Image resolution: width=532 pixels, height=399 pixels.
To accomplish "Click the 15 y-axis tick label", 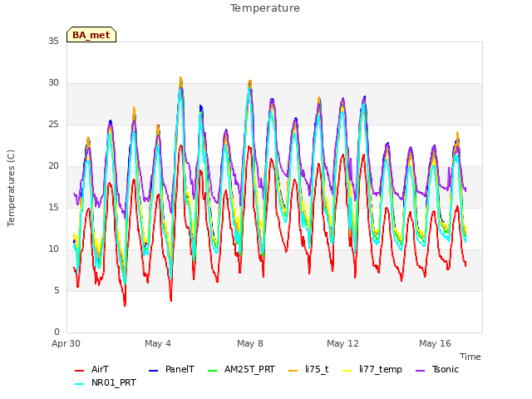I will (x=53, y=207).
